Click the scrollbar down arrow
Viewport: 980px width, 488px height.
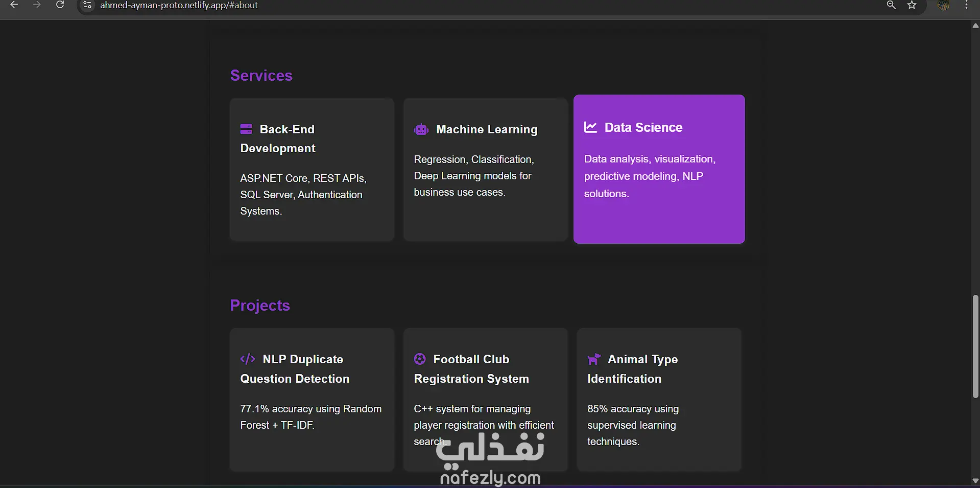pos(975,481)
